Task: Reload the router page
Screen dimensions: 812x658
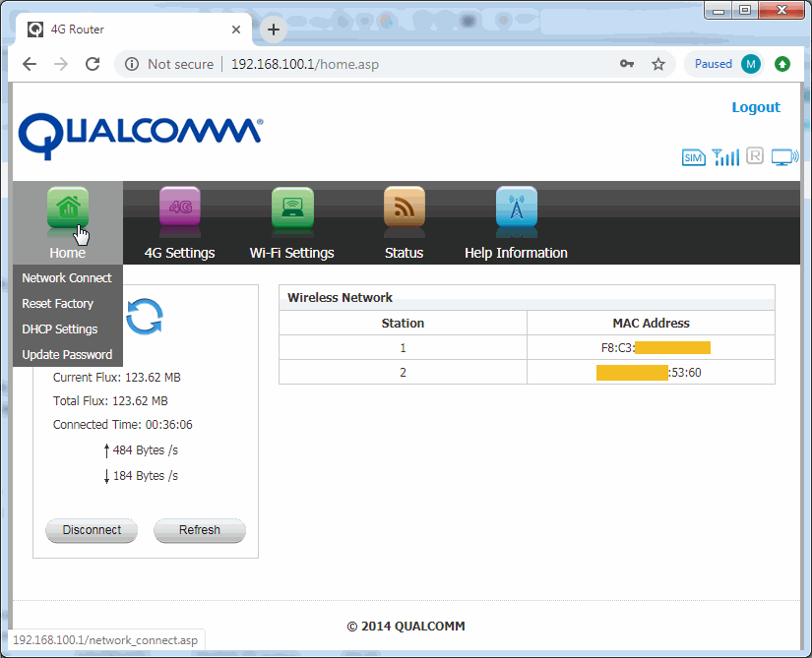Action: [93, 64]
